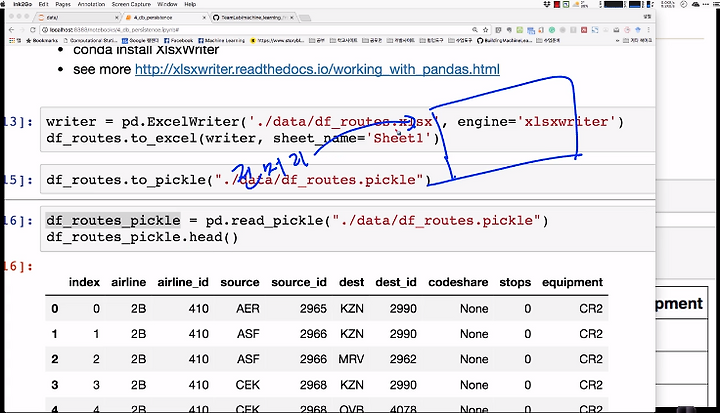
Task: Bookmark this page with the star icon
Action: click(485, 30)
